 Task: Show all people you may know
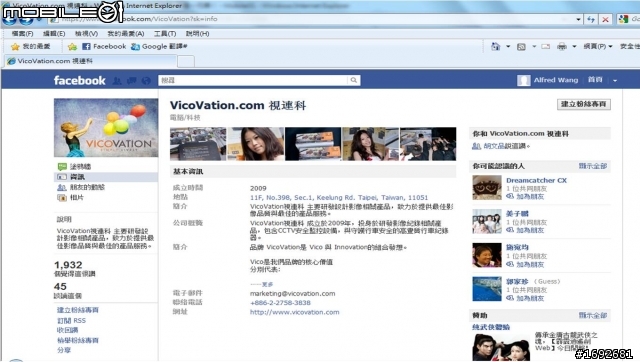point(593,166)
